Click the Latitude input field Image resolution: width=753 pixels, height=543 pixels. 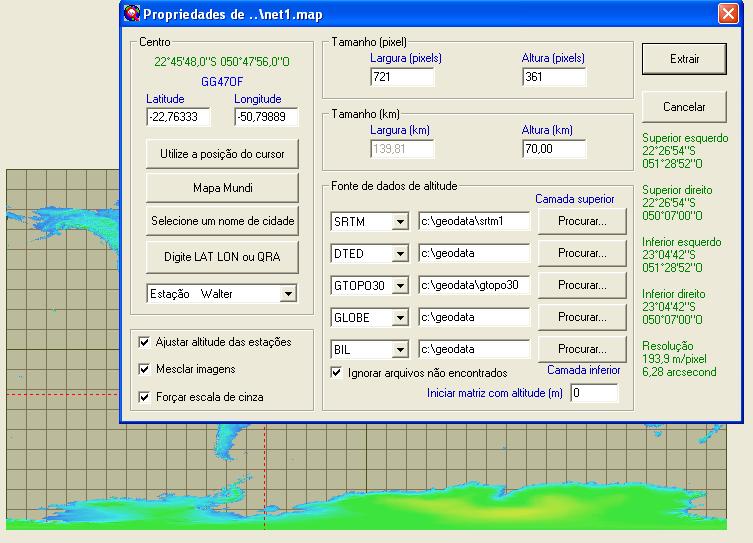(178, 117)
